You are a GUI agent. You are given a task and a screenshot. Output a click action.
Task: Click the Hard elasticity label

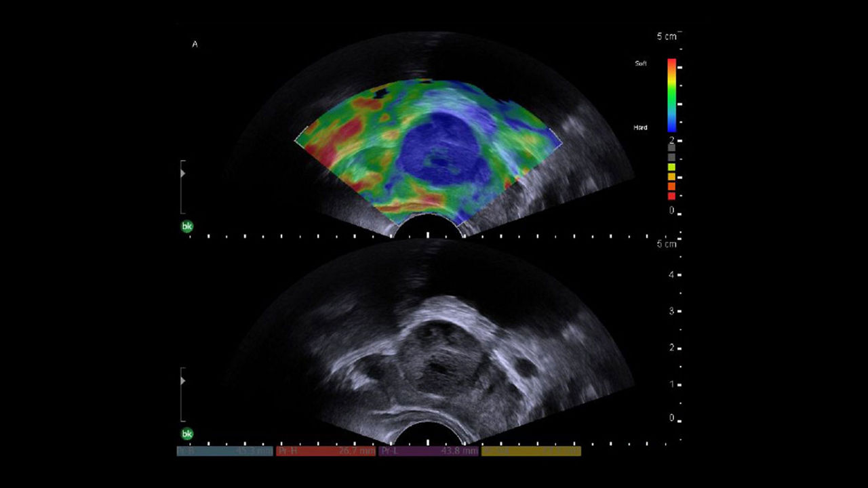(641, 127)
